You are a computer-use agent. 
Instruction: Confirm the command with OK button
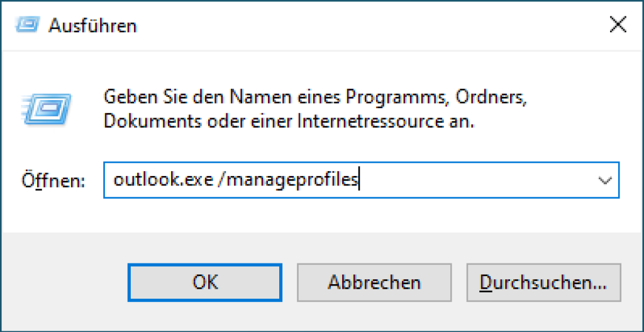coord(204,283)
